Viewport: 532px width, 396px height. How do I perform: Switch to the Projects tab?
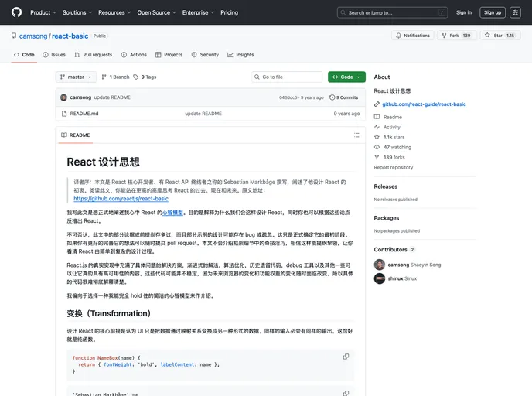pos(169,55)
